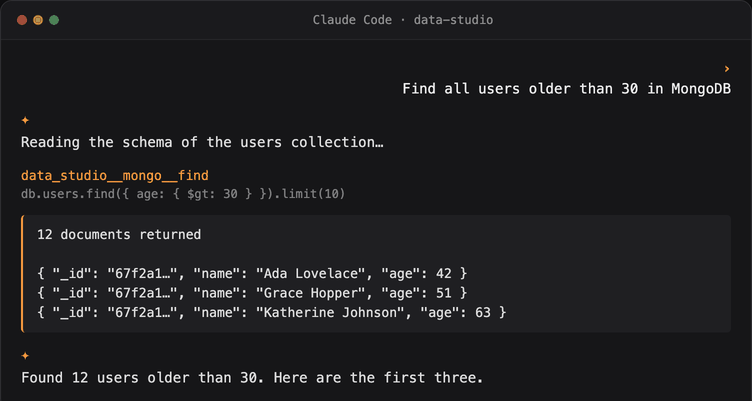The image size is (752, 401).
Task: Click the db.users.find query line
Action: tap(183, 195)
